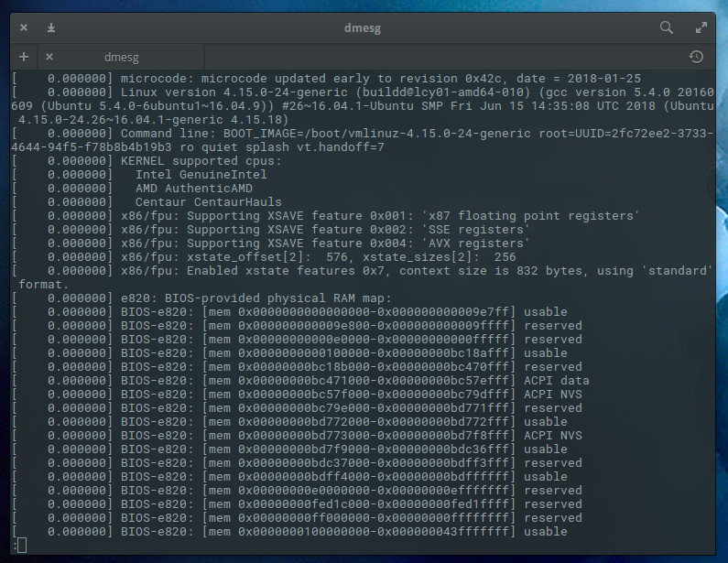728x563 pixels.
Task: Click mem range starting 0xbc79e000 reserved
Action: tap(297, 408)
